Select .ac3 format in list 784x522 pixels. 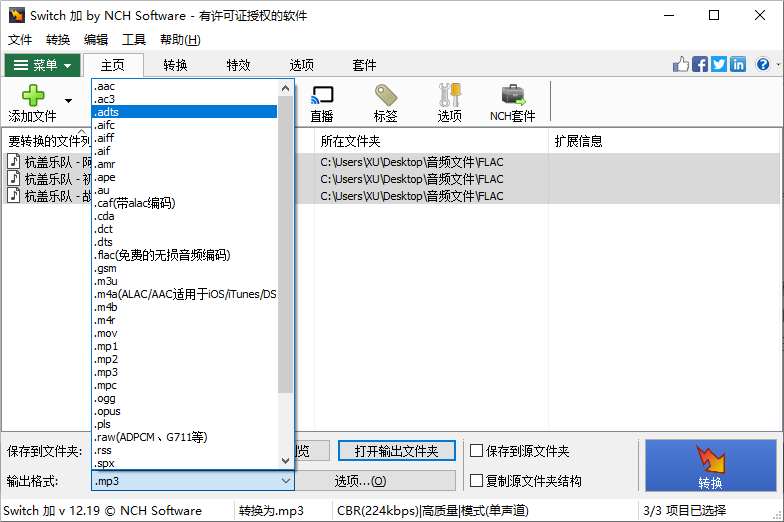[x=184, y=99]
